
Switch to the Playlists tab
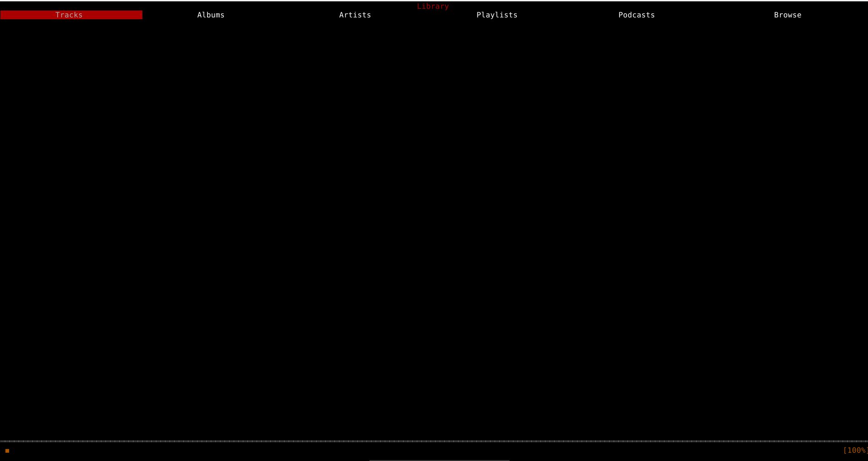pyautogui.click(x=497, y=15)
